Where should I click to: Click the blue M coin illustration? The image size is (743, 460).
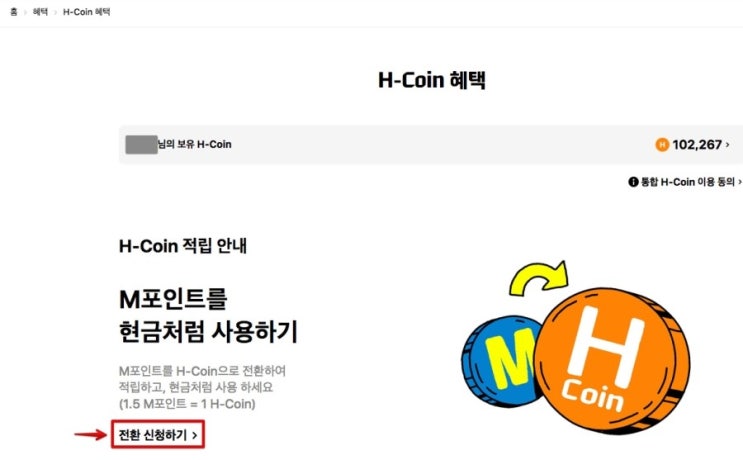click(501, 362)
